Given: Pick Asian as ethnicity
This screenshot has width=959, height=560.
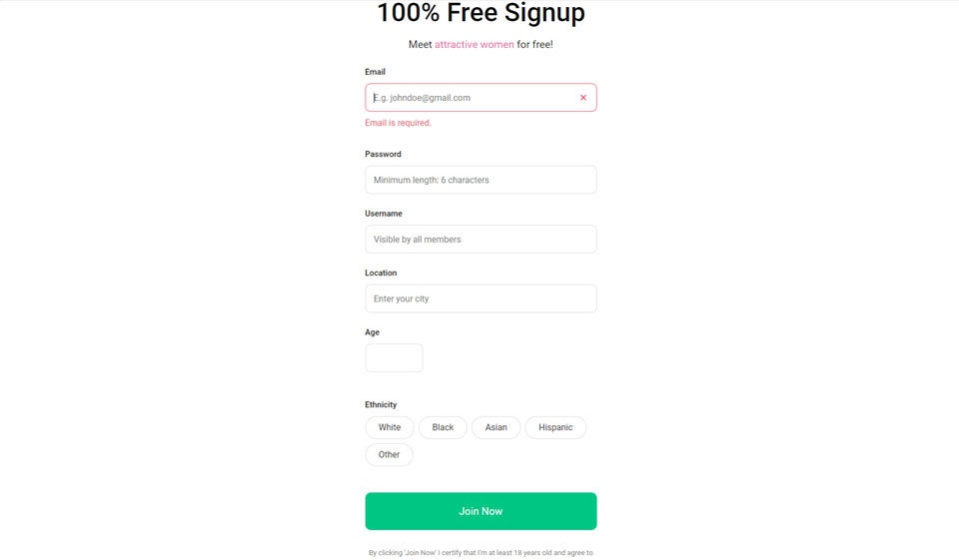Looking at the screenshot, I should pyautogui.click(x=495, y=427).
